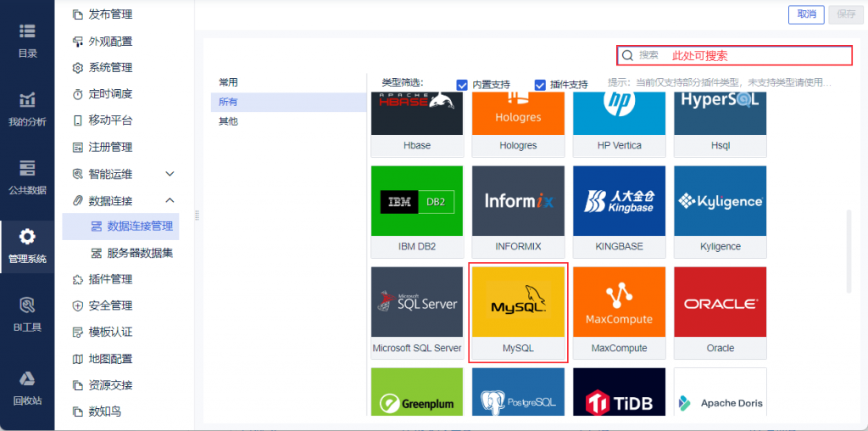Open 回收站 in the left navigation
The width and height of the screenshot is (868, 431).
pyautogui.click(x=27, y=388)
